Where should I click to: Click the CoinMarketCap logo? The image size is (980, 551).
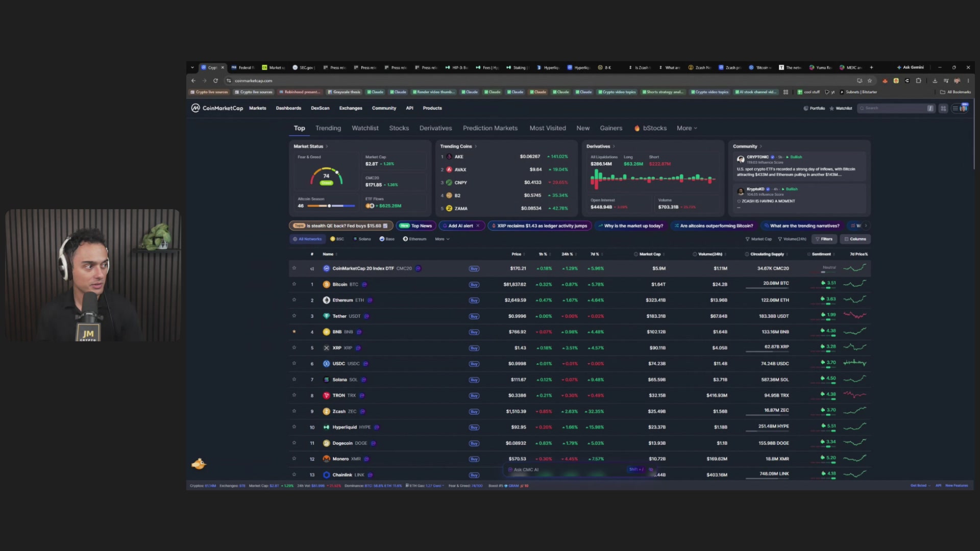coord(217,108)
